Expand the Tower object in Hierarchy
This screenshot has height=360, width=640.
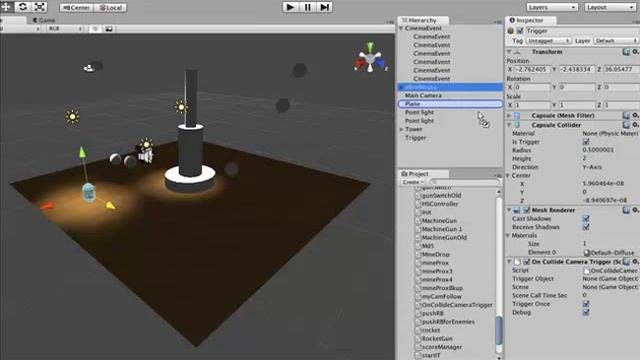tap(401, 129)
